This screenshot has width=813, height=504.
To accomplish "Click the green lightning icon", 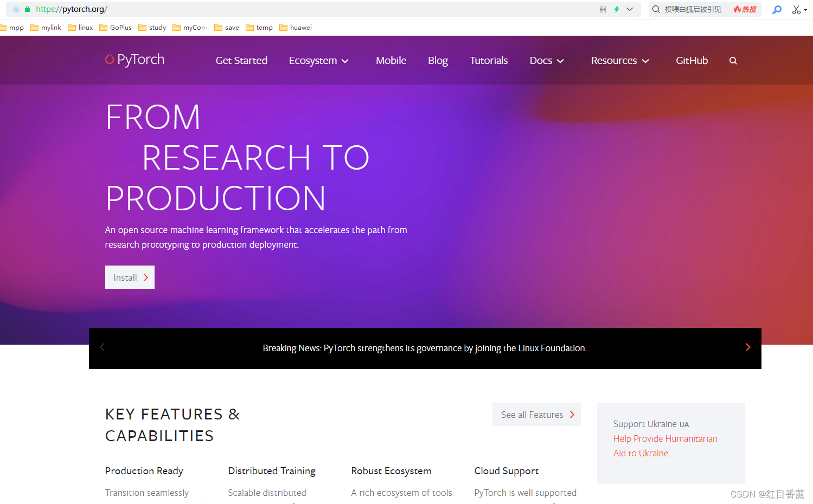I will click(x=616, y=9).
